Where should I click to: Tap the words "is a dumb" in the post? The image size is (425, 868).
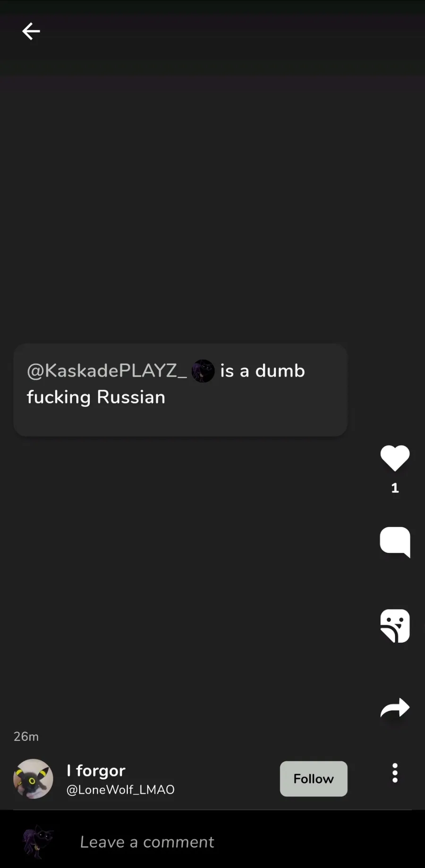(263, 371)
